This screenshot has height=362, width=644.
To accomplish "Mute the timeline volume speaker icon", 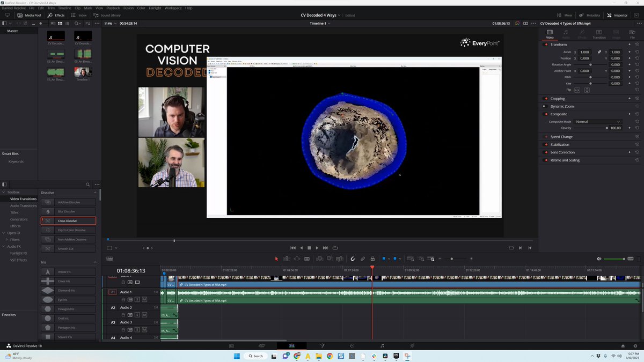I will [x=599, y=258].
